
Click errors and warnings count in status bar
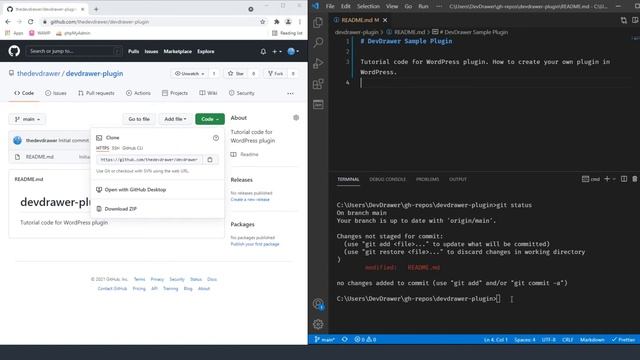tap(365, 340)
